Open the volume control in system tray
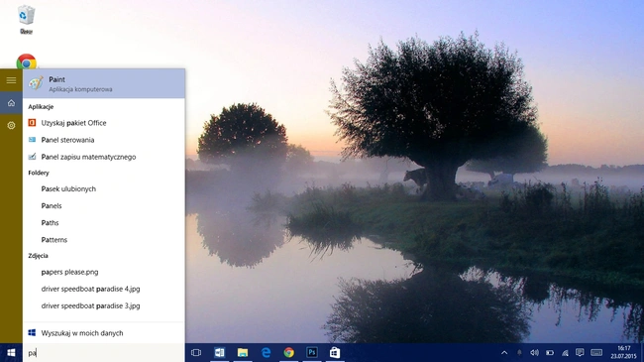The width and height of the screenshot is (644, 362). tap(534, 352)
